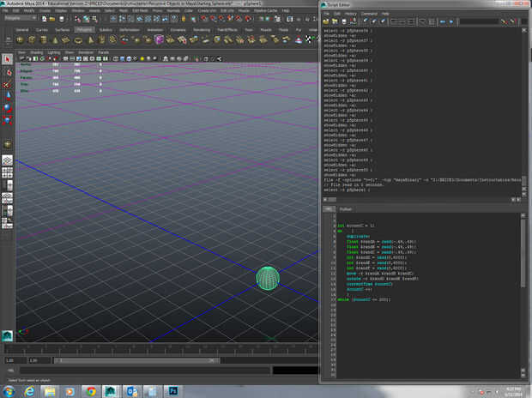Select the Surfaces shelf tab
This screenshot has height=398, width=532.
63,28
